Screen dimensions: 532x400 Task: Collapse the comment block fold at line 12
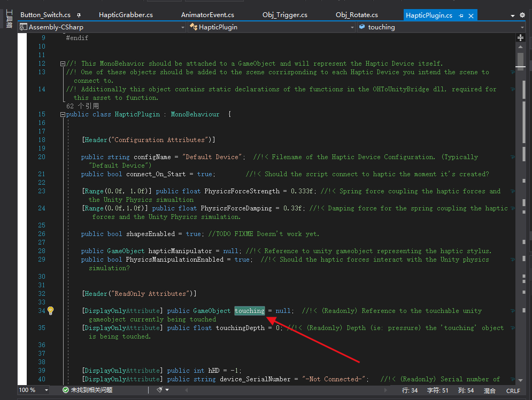[x=63, y=63]
